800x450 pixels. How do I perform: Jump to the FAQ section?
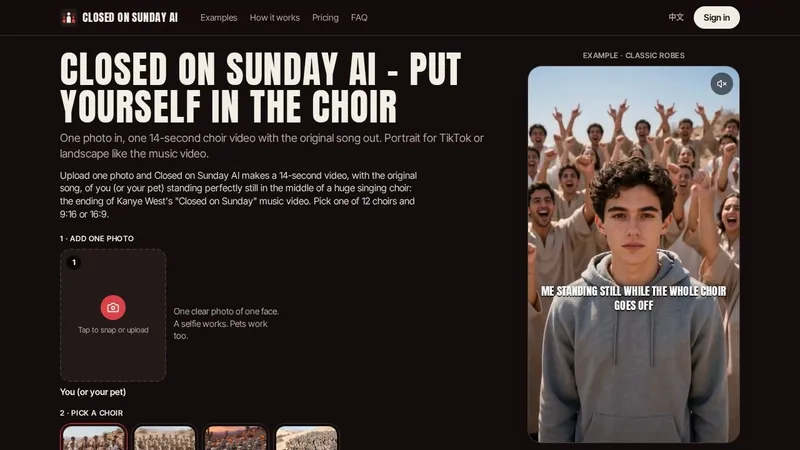click(x=359, y=17)
